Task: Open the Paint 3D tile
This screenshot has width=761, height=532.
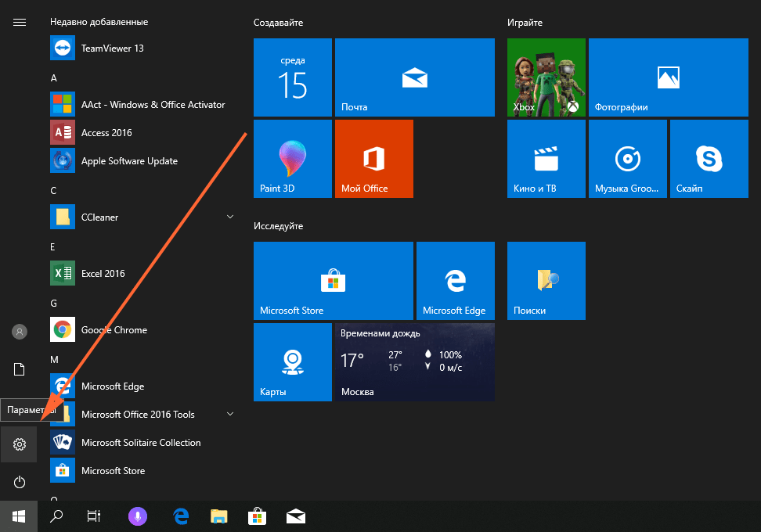Action: 293,159
